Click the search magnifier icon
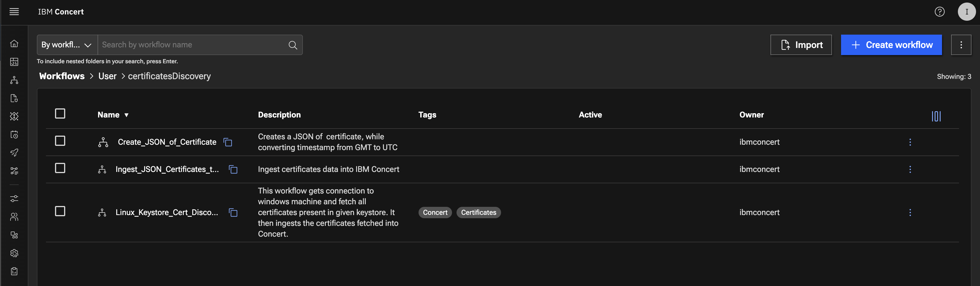Viewport: 980px width, 286px height. (x=293, y=45)
